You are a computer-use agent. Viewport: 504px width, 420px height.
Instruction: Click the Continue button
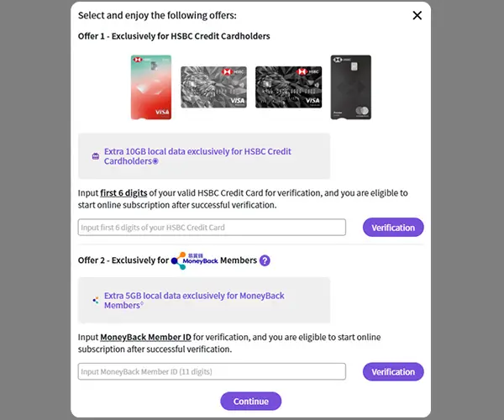(250, 402)
